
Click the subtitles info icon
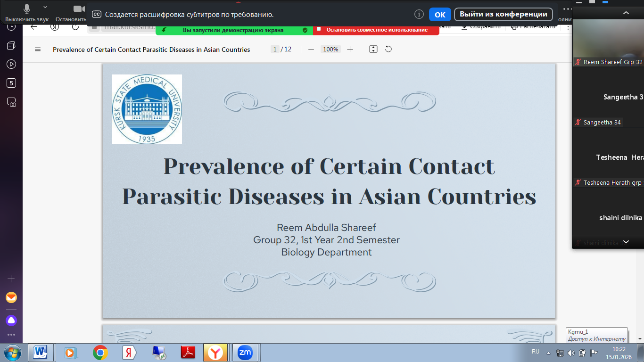(419, 15)
